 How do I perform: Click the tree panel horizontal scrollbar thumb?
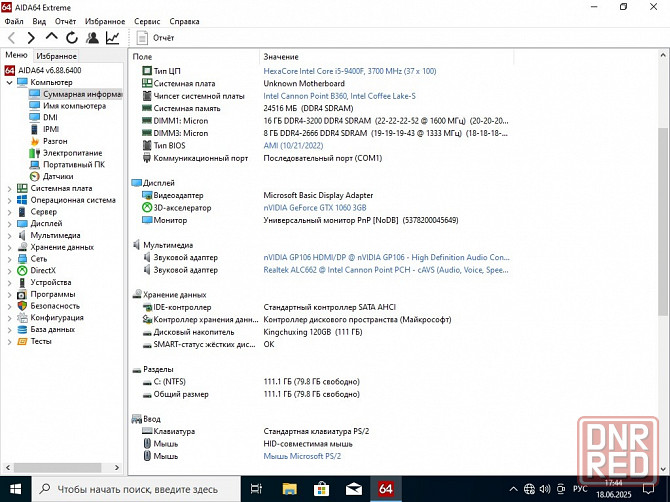click(x=57, y=467)
